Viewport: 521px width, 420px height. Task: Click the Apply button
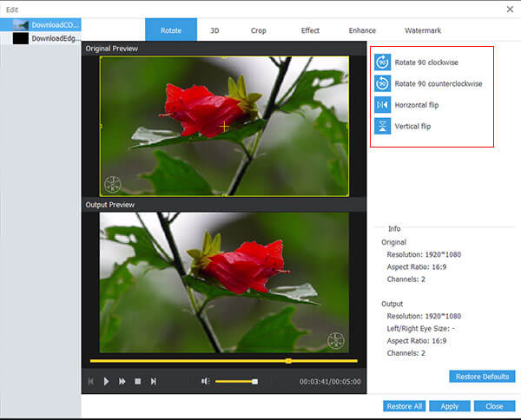click(450, 406)
